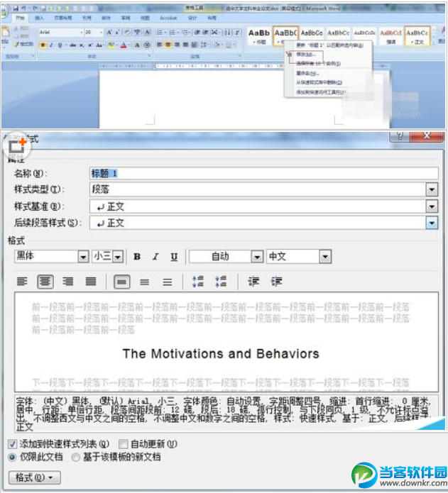This screenshot has height=493, width=448.
Task: Open the 黑体 font dropdown in dialog
Action: coord(83,257)
